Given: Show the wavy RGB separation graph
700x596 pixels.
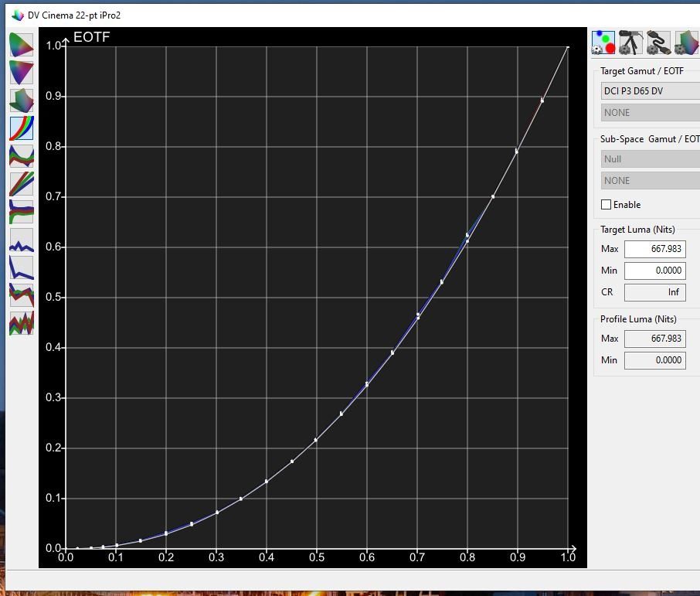Looking at the screenshot, I should [x=22, y=156].
